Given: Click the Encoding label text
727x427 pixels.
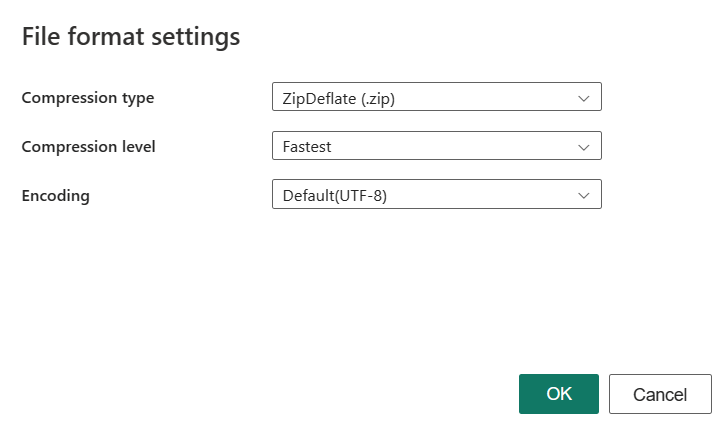Looking at the screenshot, I should tap(56, 196).
